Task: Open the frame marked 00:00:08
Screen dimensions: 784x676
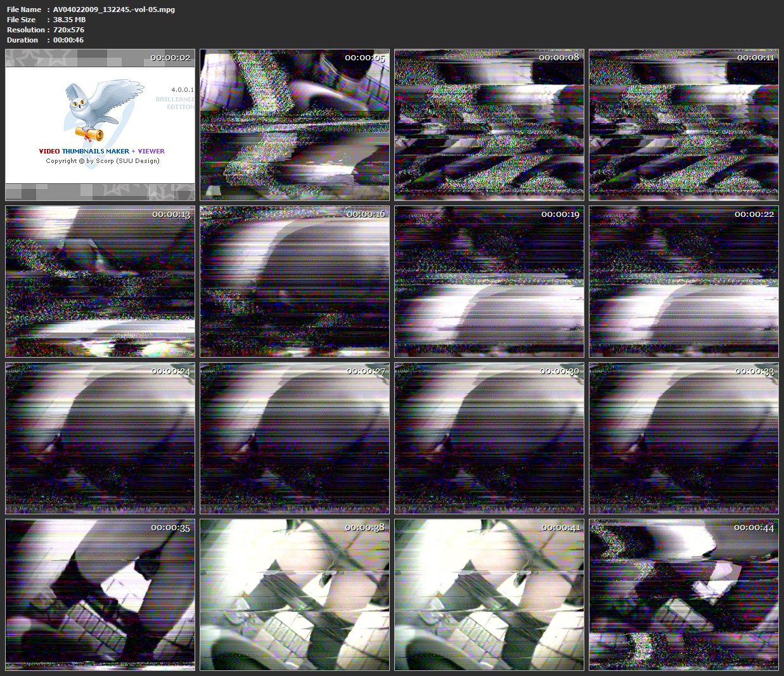Action: point(489,125)
